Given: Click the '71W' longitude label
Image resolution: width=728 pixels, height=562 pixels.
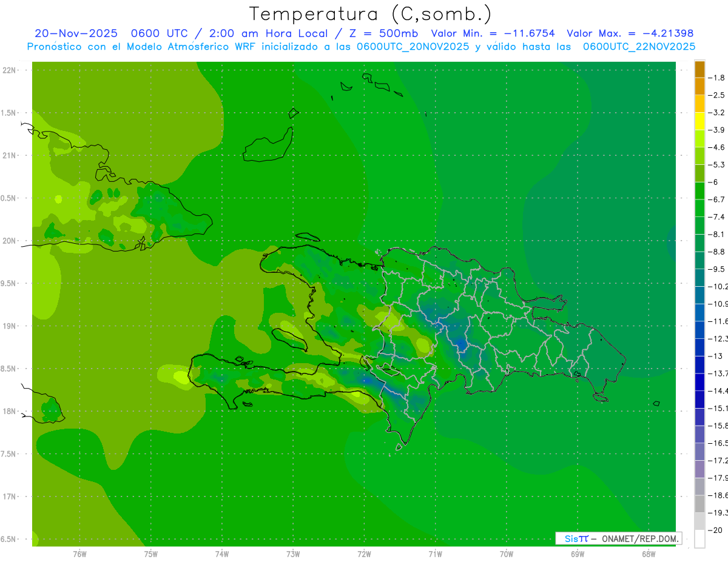Looking at the screenshot, I should (x=435, y=554).
